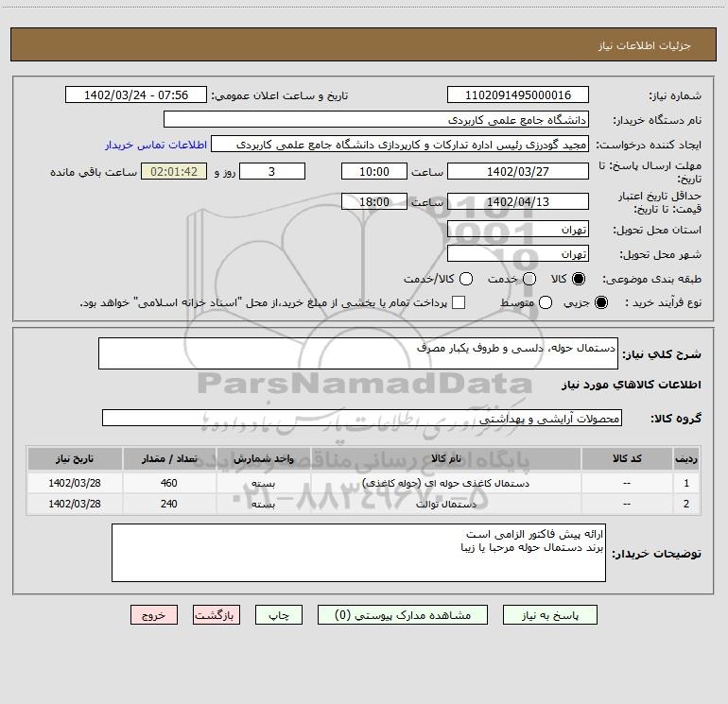Click quantity cell 460
Viewport: 728px width, 704px height.
click(169, 483)
